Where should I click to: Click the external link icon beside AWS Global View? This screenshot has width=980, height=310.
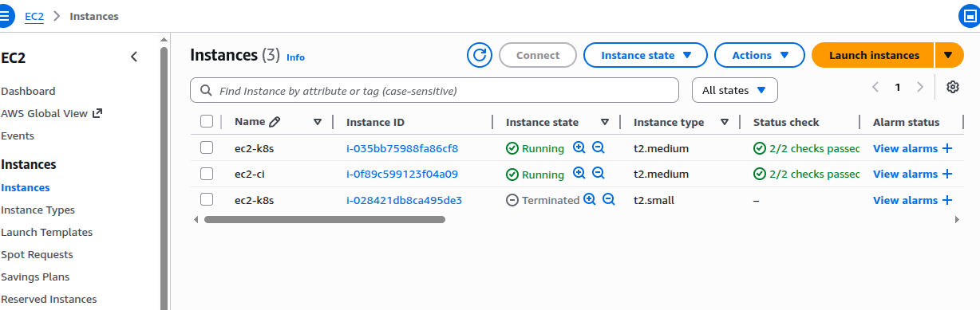pyautogui.click(x=97, y=113)
